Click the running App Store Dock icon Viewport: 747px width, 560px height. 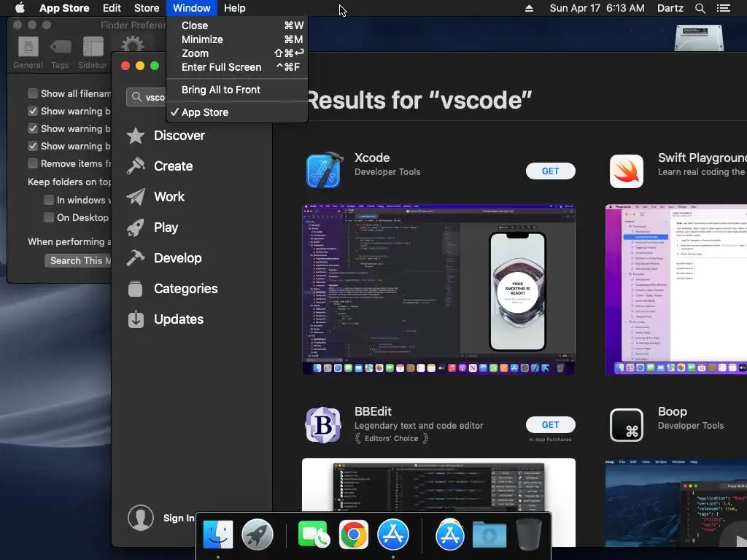point(393,534)
